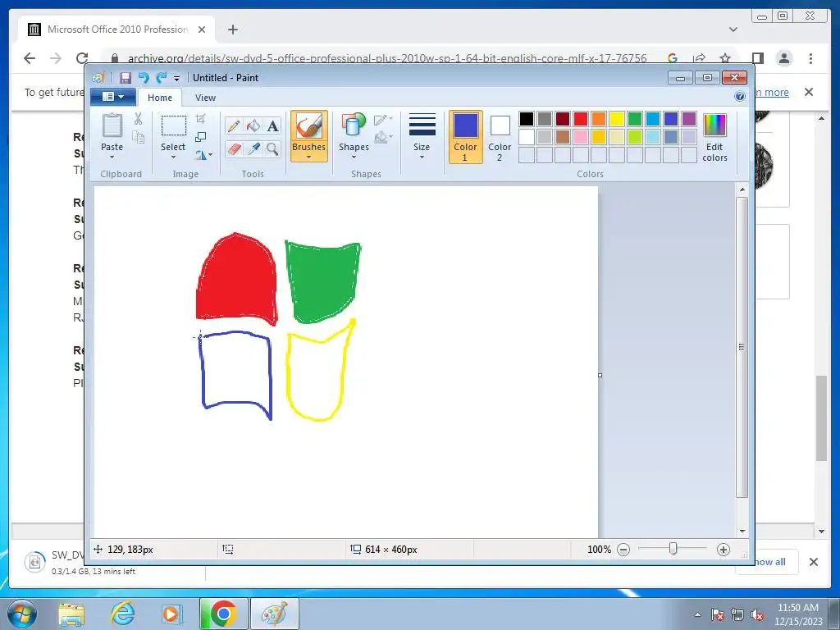
Task: Select the Magnifier tool
Action: pyautogui.click(x=272, y=148)
